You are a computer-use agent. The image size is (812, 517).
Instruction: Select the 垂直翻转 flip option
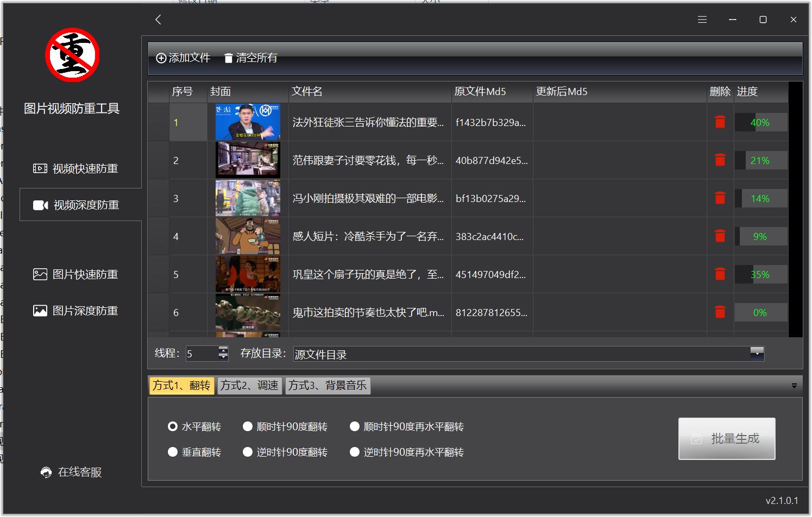tap(173, 451)
